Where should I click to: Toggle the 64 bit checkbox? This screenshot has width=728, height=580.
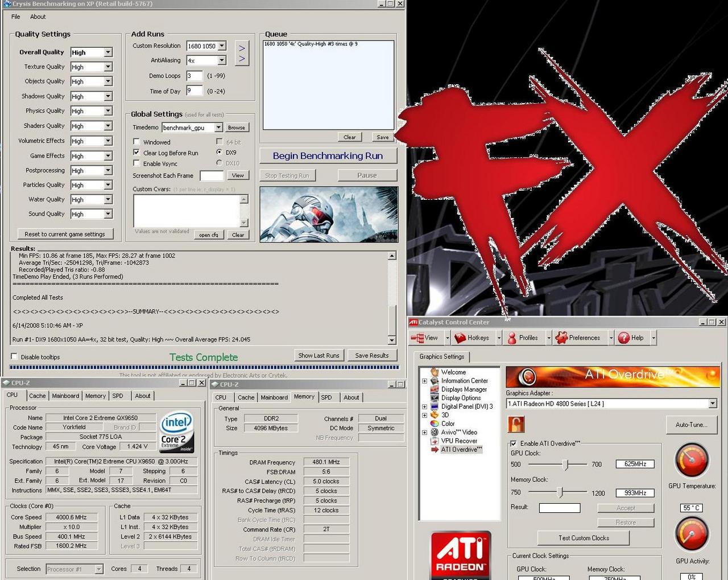tap(220, 142)
